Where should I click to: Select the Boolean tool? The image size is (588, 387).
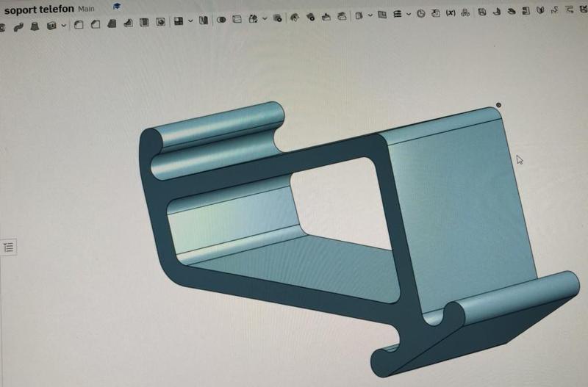click(x=221, y=20)
